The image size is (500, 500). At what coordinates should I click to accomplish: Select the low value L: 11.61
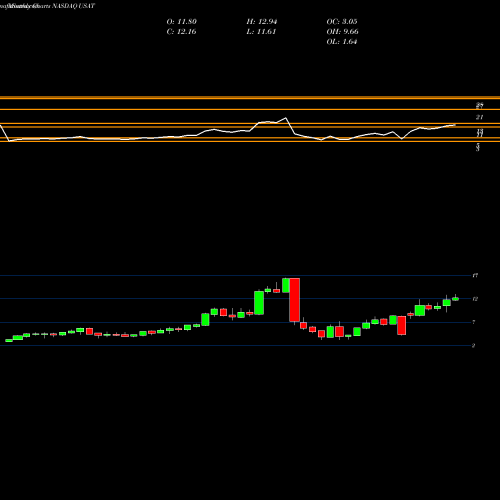[x=261, y=32]
